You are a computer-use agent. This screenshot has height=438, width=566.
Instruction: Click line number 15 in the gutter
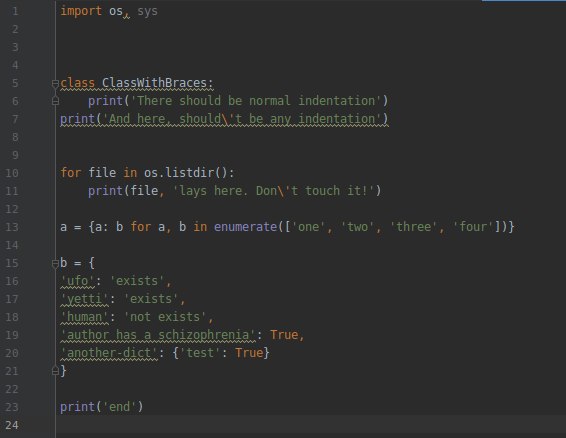click(x=12, y=263)
